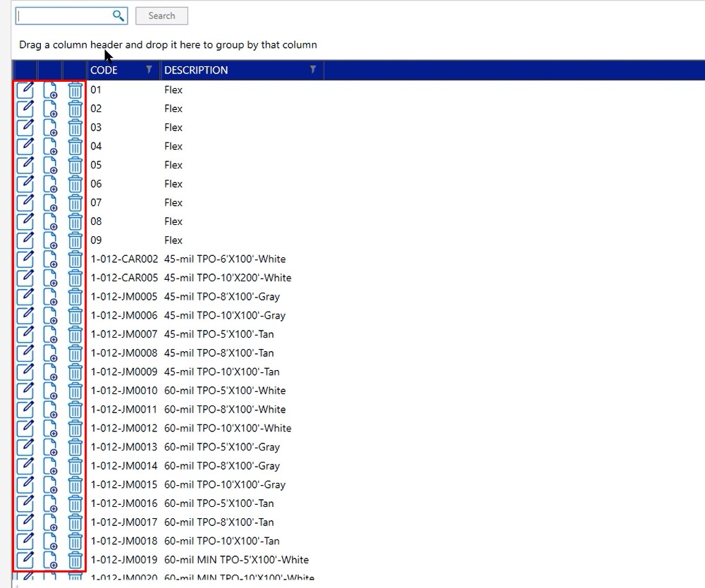Edit the row with code 09
This screenshot has height=588, width=705.
(25, 240)
